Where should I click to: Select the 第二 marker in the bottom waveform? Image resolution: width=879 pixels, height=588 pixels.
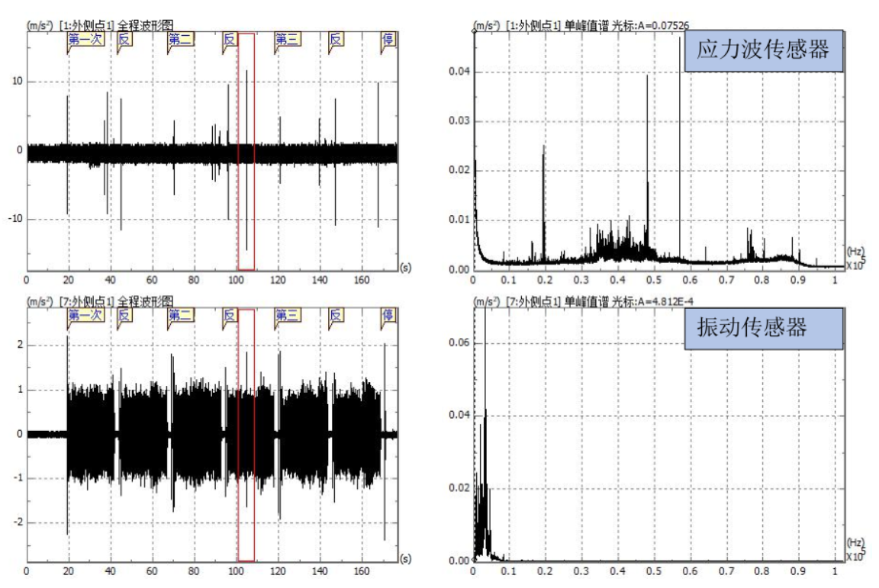[181, 316]
